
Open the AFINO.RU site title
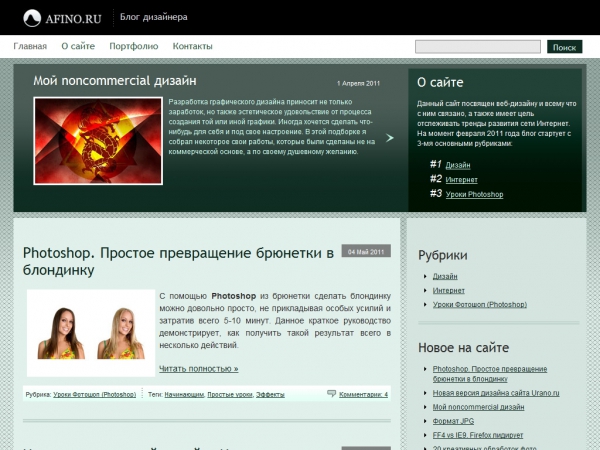coord(73,19)
